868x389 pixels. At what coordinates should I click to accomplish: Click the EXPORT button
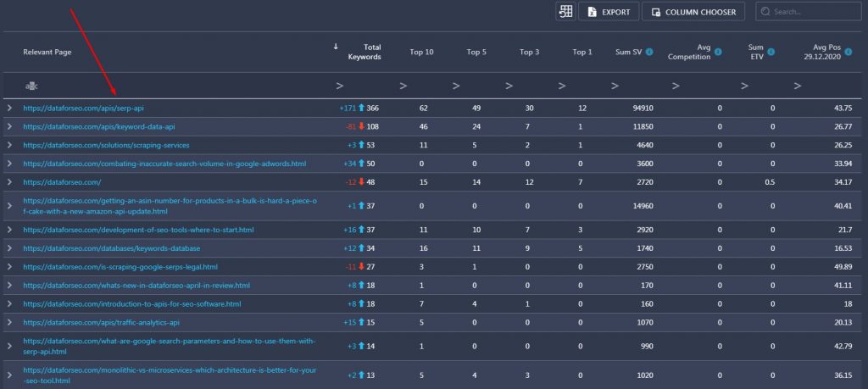(609, 12)
